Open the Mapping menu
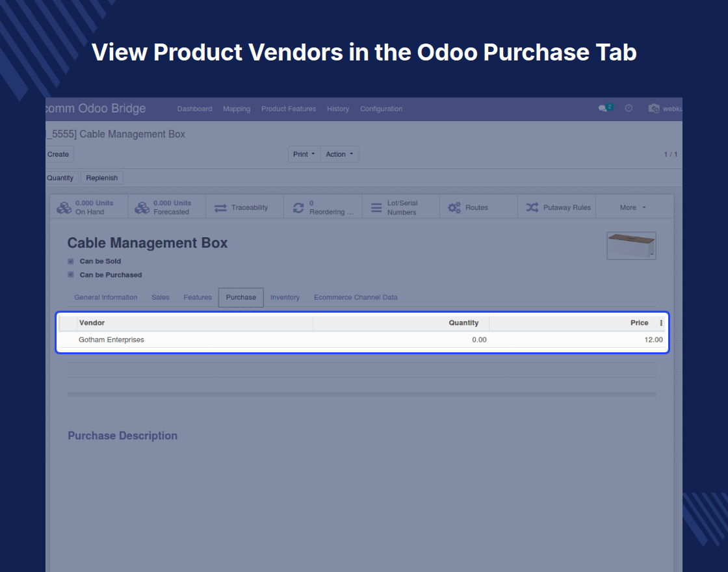Viewport: 728px width, 572px height. point(237,109)
